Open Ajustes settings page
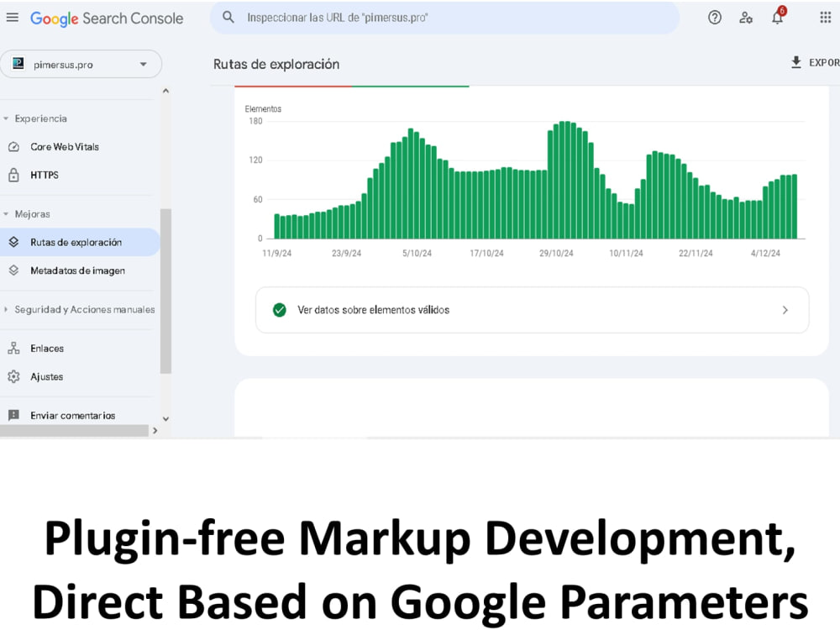 (46, 376)
